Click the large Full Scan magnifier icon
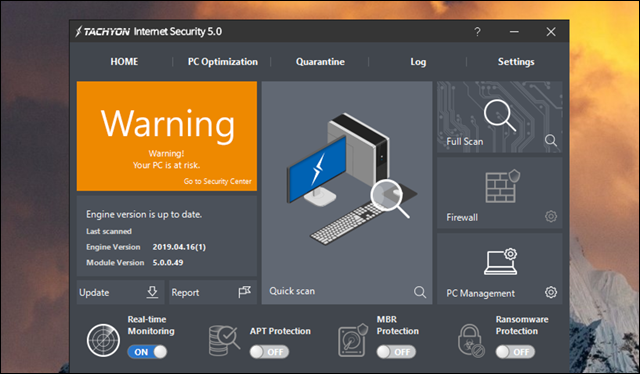Screen dimensions: 640x374 (500, 115)
